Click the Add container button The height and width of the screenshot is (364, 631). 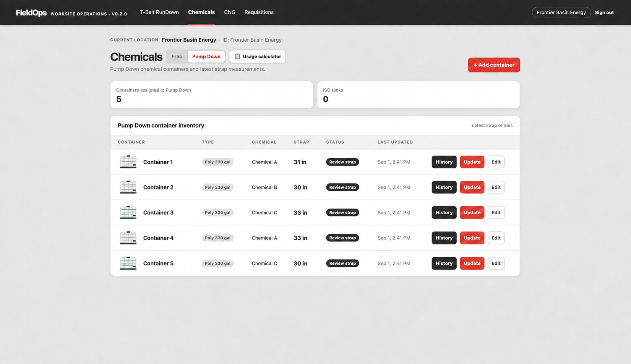click(x=494, y=65)
